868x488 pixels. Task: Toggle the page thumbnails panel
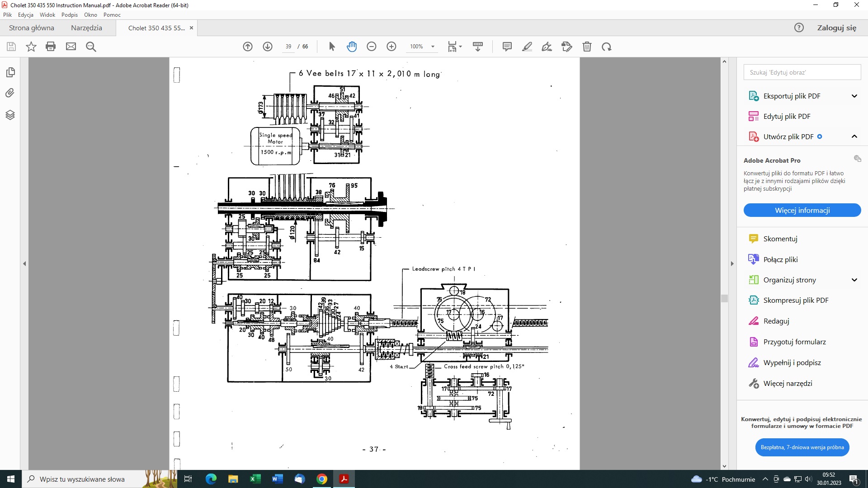(x=10, y=72)
